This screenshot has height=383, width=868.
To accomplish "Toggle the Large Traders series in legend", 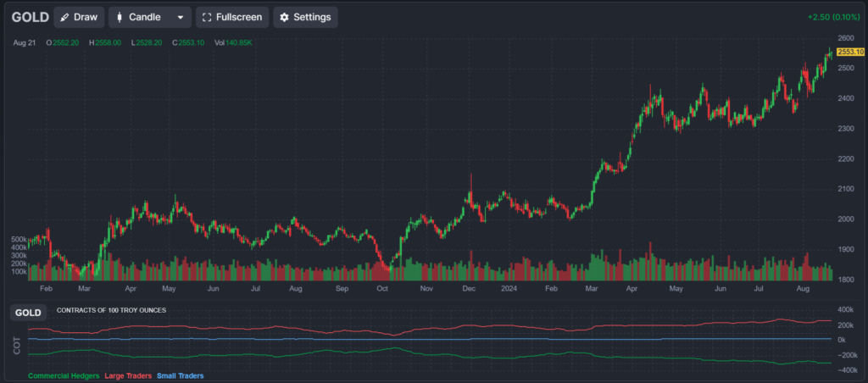I will (x=128, y=375).
